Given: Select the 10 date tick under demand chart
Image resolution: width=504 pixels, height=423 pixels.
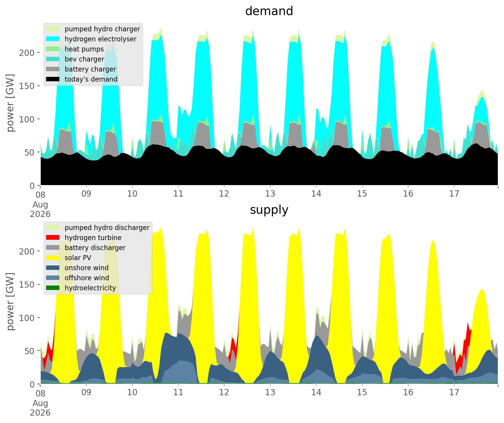Looking at the screenshot, I should (132, 194).
